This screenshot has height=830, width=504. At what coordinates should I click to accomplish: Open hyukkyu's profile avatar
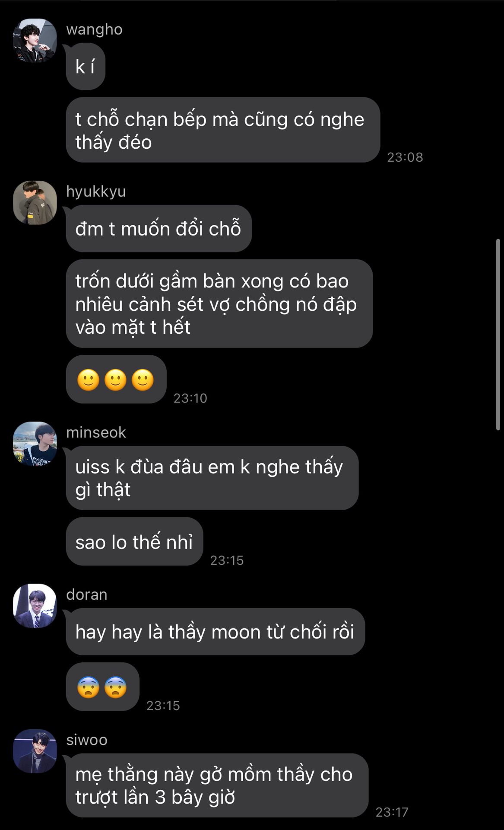pos(35,203)
